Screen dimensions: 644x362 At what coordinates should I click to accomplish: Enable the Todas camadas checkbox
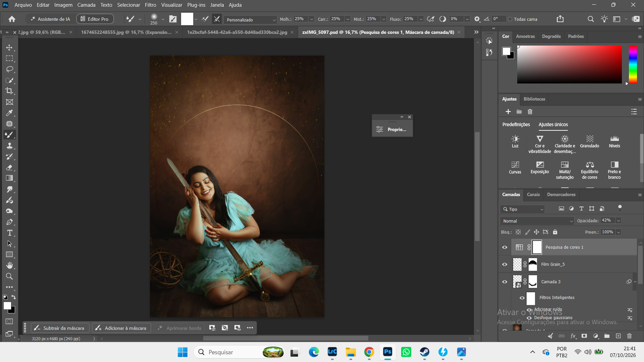pyautogui.click(x=510, y=19)
